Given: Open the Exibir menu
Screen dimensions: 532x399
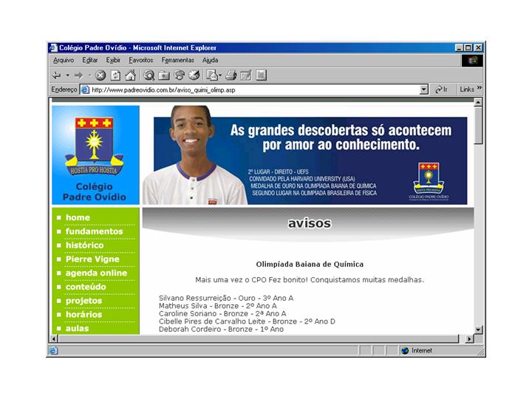Looking at the screenshot, I should click(113, 60).
